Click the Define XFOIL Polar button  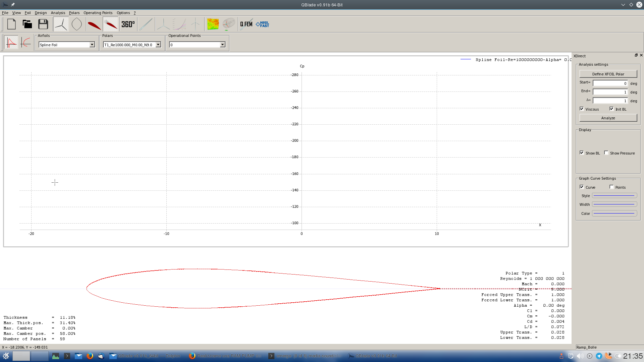coord(608,74)
